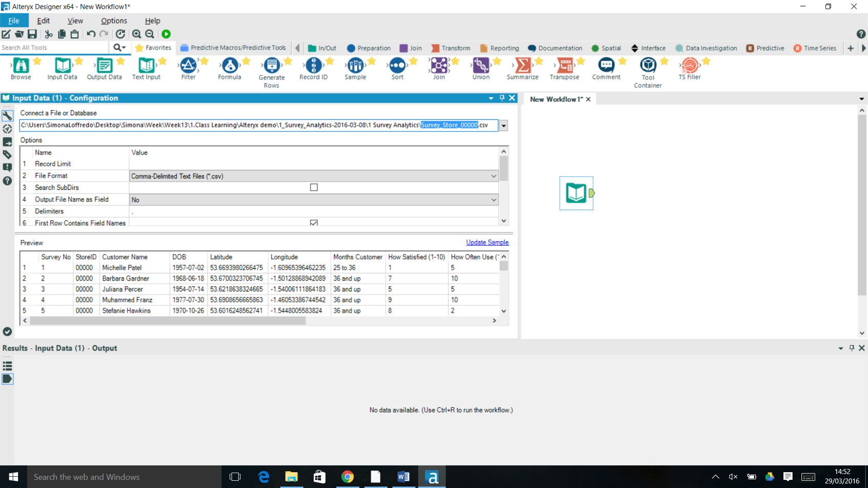Click the Update Sample link

coord(487,242)
